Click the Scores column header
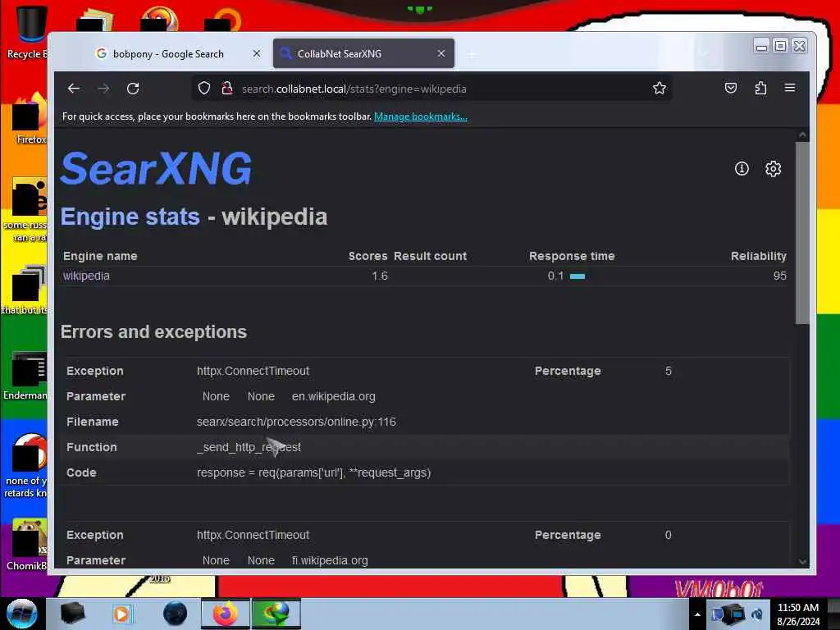Viewport: 840px width, 630px height. [x=367, y=256]
